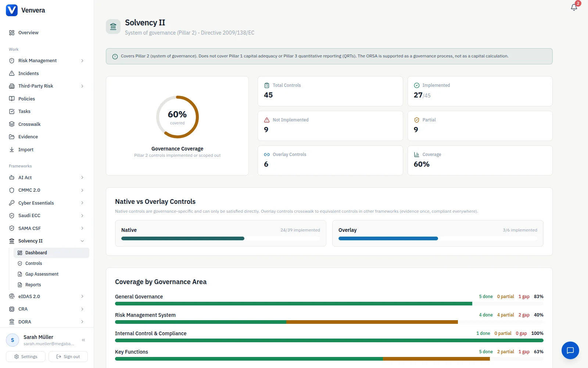588x368 pixels.
Task: Open the Evidence page
Action: pyautogui.click(x=47, y=137)
